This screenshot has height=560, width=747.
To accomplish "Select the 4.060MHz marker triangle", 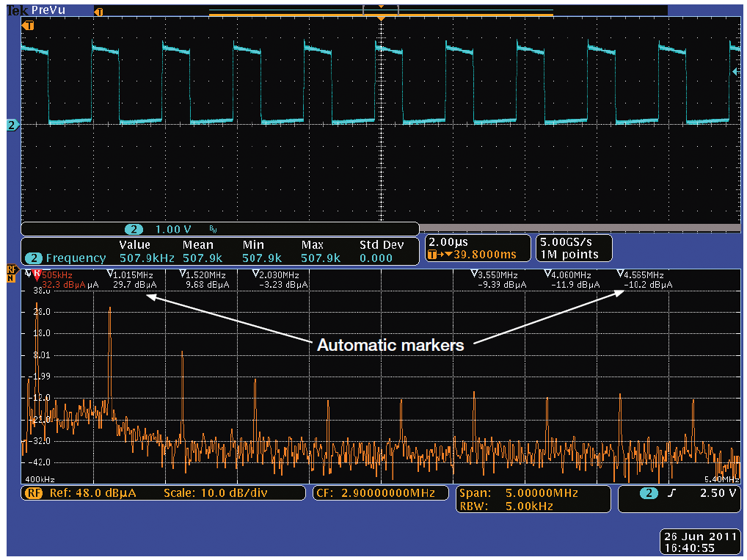I will coord(547,274).
